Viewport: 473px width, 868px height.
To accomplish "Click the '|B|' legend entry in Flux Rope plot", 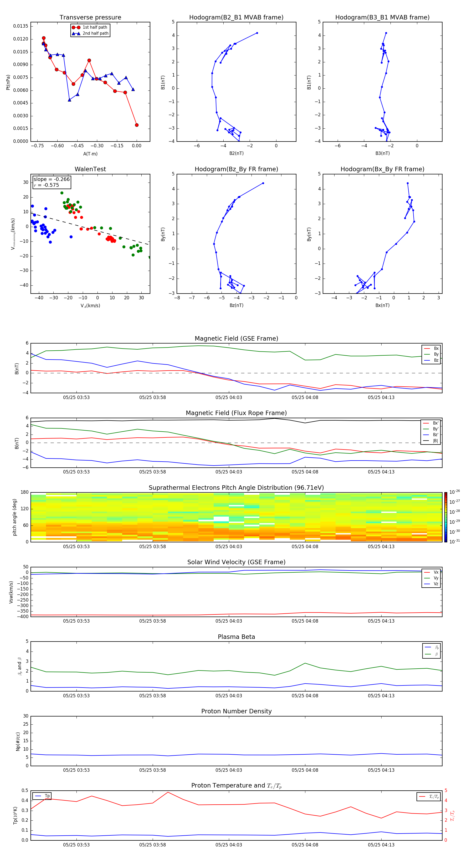I will click(x=431, y=441).
